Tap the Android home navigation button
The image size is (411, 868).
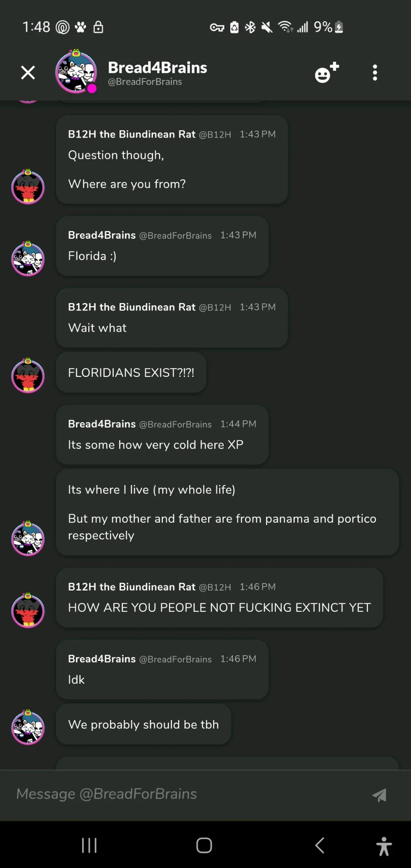[x=204, y=845]
